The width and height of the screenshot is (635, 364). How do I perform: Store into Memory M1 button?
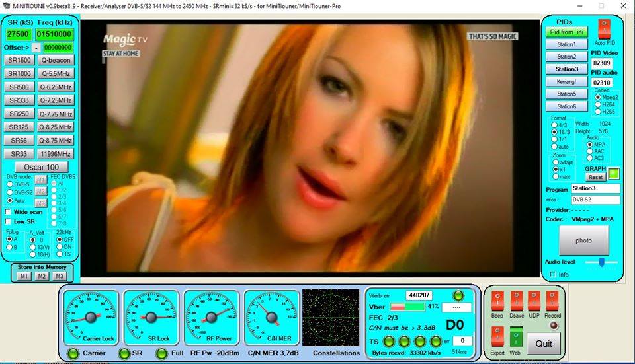coord(24,276)
